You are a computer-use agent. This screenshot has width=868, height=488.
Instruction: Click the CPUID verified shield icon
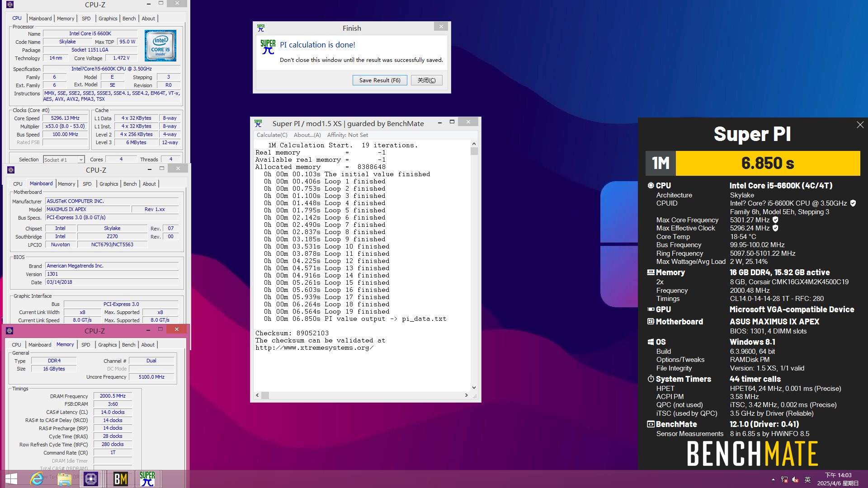tap(853, 203)
